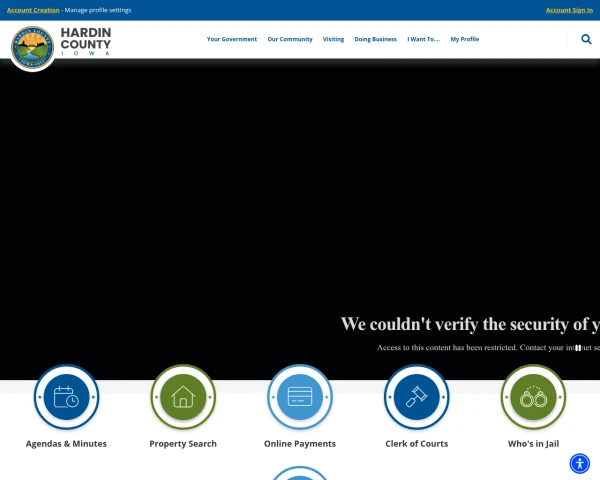The height and width of the screenshot is (480, 600).
Task: Open the My Profile menu
Action: (465, 39)
